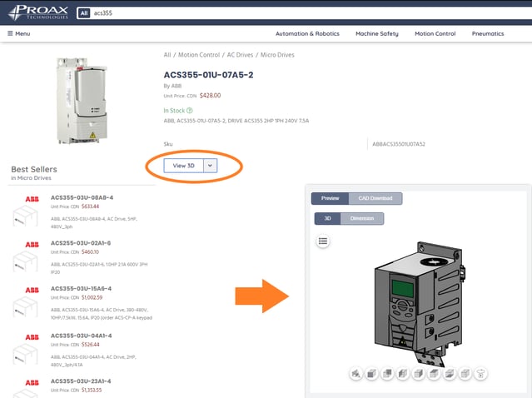Viewport: 532px width, 398px height.
Task: Open best seller ACS355-03U-23A1-4
Action: click(81, 381)
